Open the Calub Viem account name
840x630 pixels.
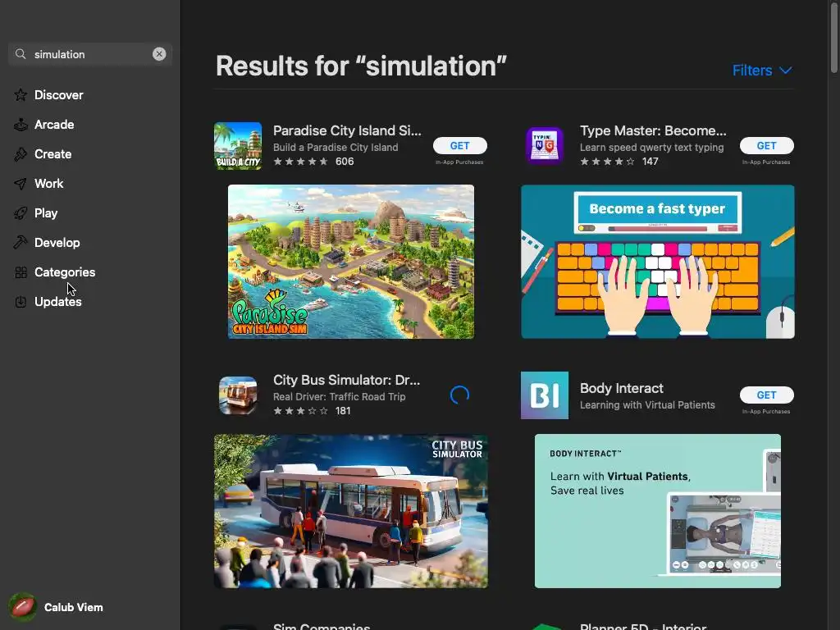pyautogui.click(x=73, y=608)
